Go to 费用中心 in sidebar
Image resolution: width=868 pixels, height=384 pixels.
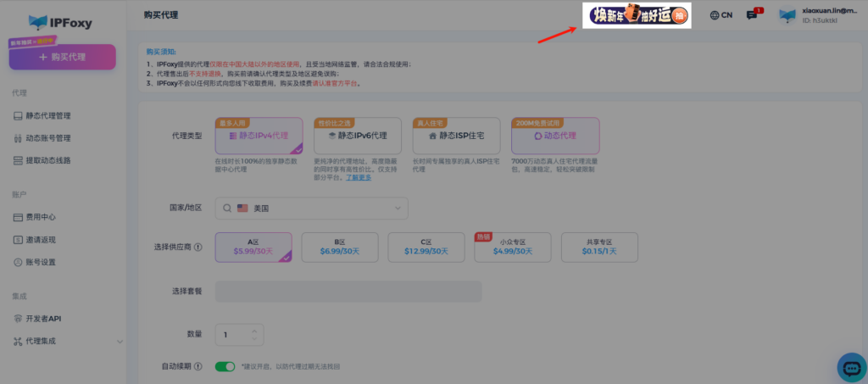[41, 217]
